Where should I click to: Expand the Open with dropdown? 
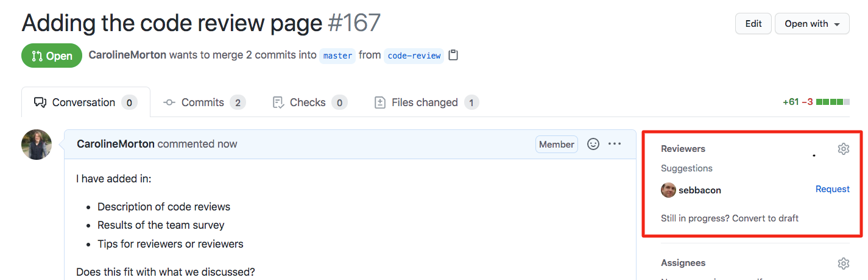click(x=812, y=24)
